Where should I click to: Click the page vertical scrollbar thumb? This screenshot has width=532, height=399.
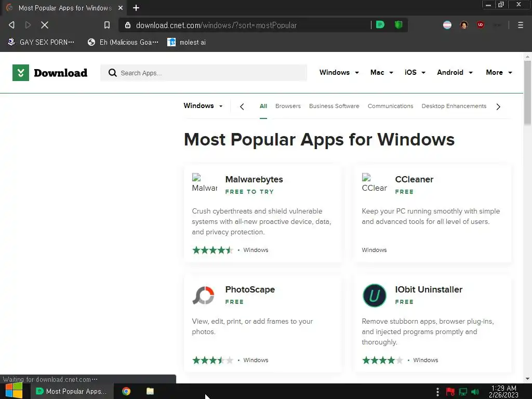pyautogui.click(x=527, y=92)
